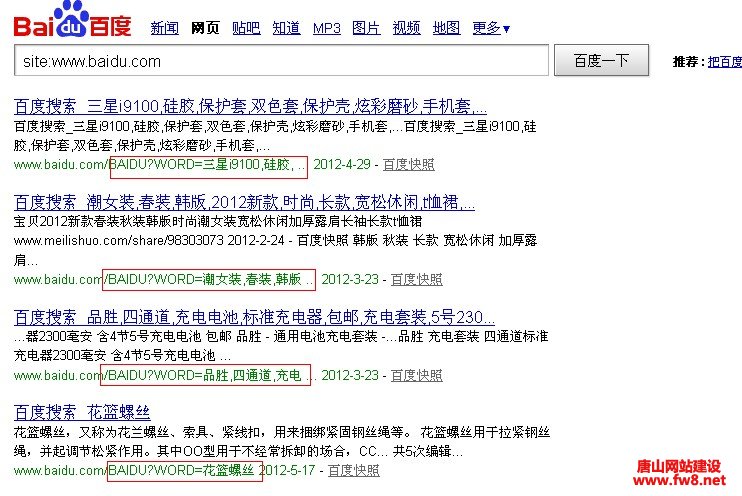
Task: Click the 把百度 recommendation link
Action: click(x=724, y=62)
